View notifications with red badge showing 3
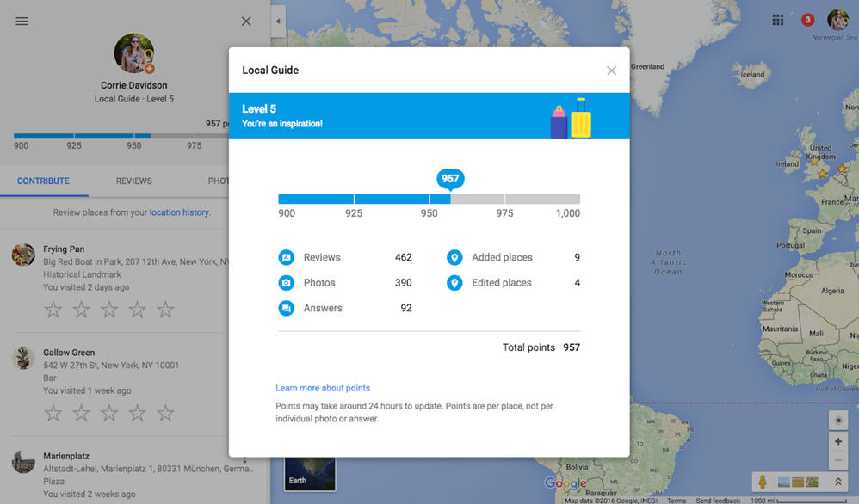Viewport: 859px width, 504px height. pyautogui.click(x=807, y=20)
